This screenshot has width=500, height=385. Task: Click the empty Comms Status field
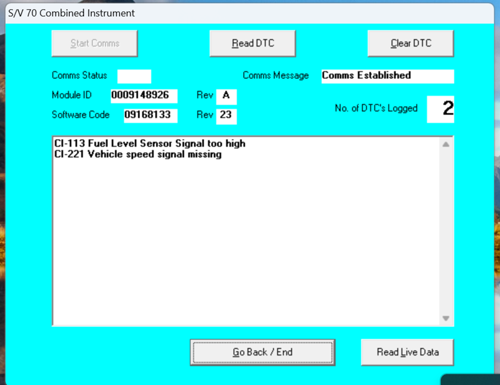point(134,76)
